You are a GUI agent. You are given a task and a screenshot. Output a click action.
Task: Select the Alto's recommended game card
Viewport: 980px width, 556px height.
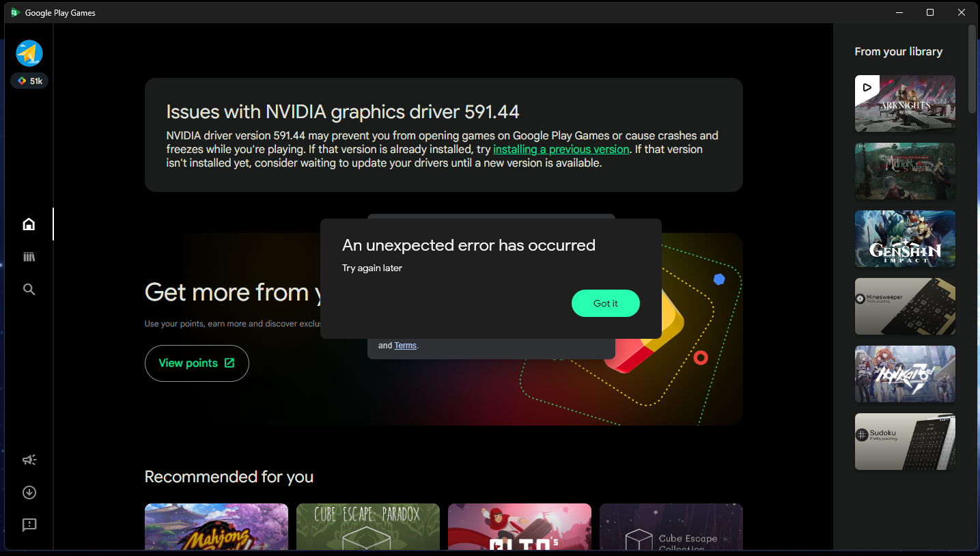pos(520,527)
